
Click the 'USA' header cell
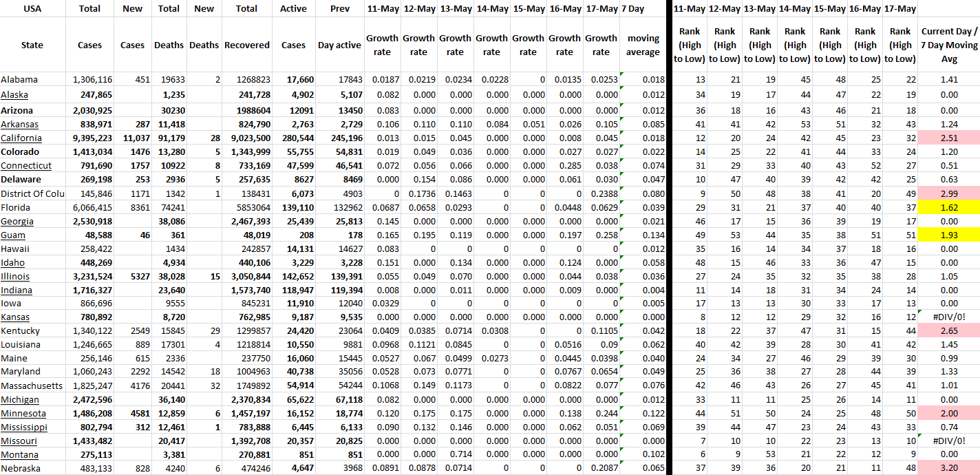point(32,9)
